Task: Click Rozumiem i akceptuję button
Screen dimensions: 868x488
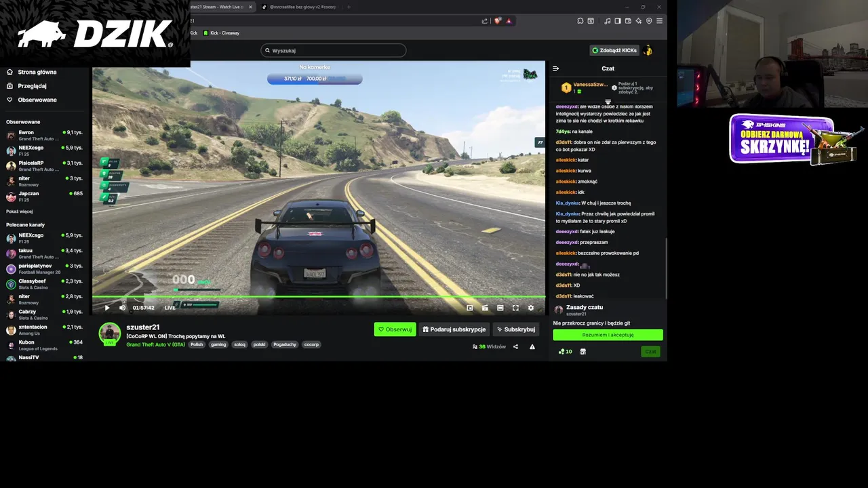Action: point(608,335)
